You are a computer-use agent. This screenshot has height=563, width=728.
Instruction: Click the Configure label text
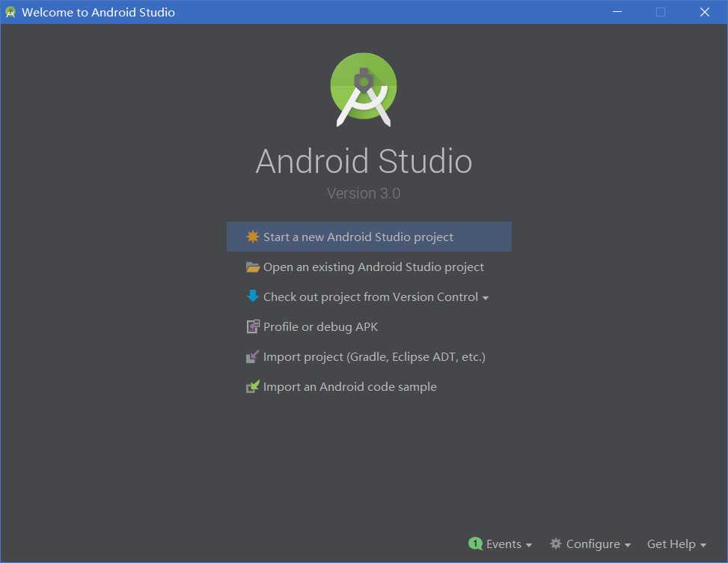[593, 544]
